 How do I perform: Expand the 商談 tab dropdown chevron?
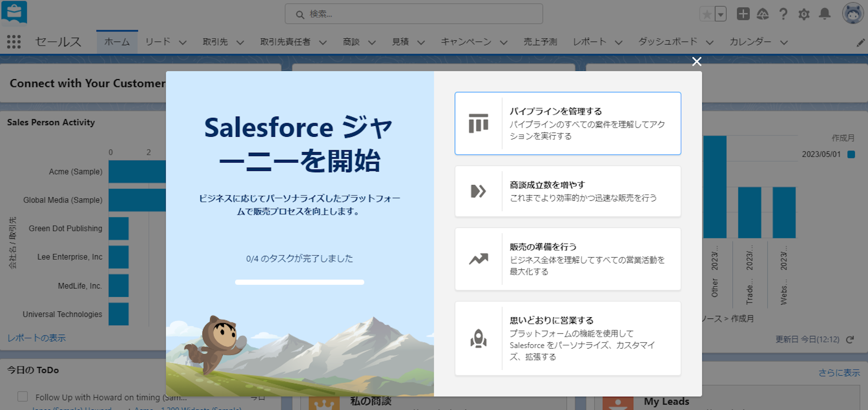point(372,42)
